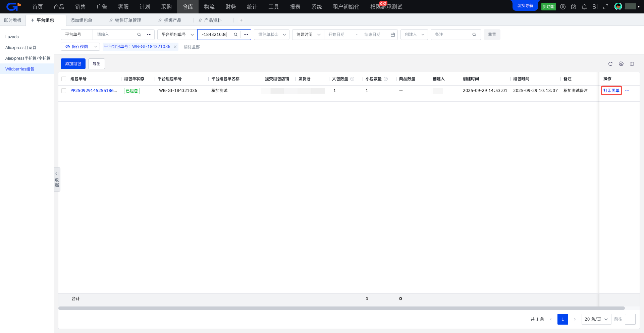The image size is (644, 333).
Task: Open the 组包单状态 filter dropdown
Action: pos(272,35)
